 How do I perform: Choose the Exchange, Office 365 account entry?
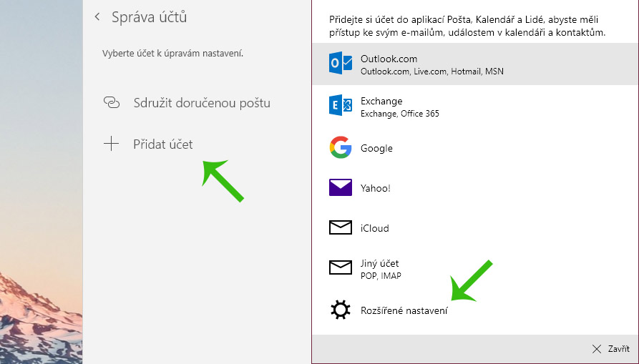(399, 107)
